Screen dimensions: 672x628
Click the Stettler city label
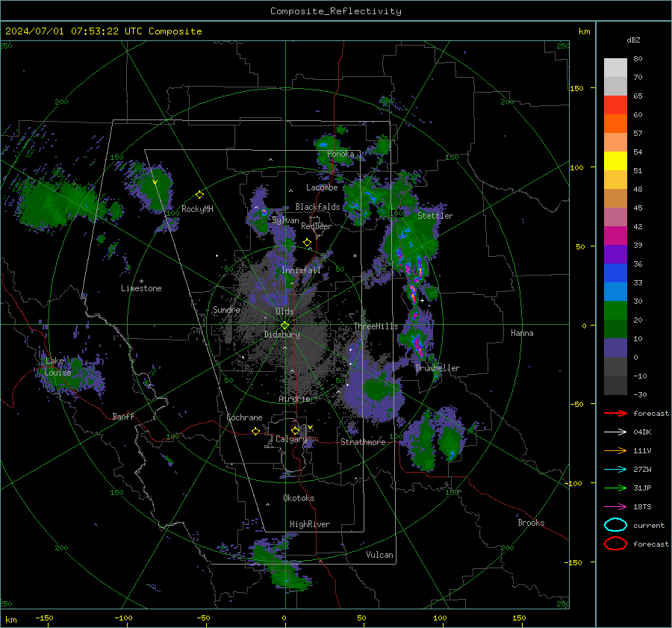coord(435,216)
